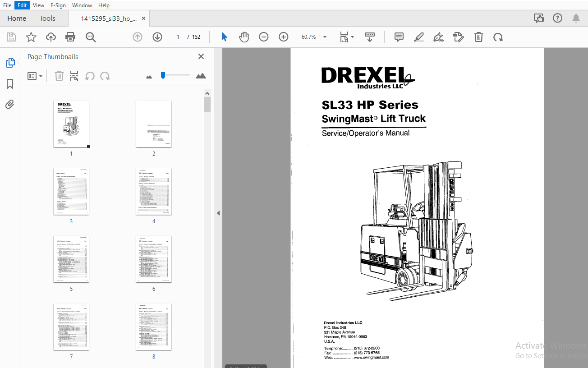Bookmark this file with the star icon
Image resolution: width=588 pixels, height=368 pixels.
click(31, 37)
